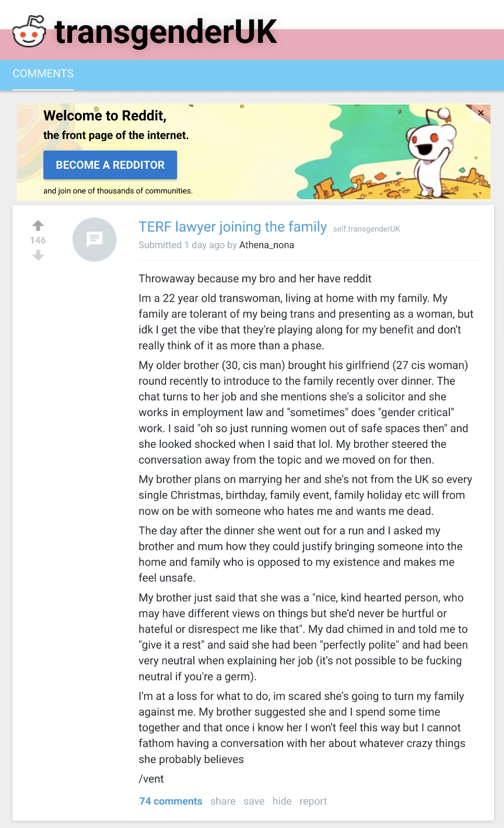Screen dimensions: 504x828
Task: Click the 'Welcome to Reddit' heading
Action: (105, 116)
